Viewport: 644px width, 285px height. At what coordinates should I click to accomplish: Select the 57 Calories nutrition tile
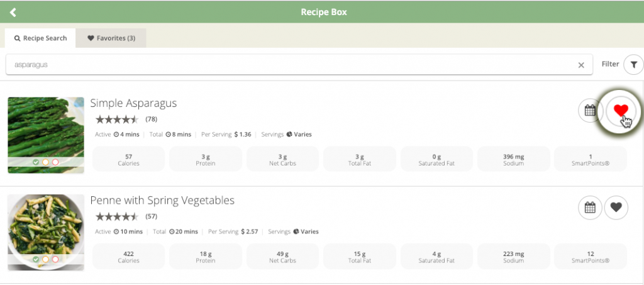[128, 159]
